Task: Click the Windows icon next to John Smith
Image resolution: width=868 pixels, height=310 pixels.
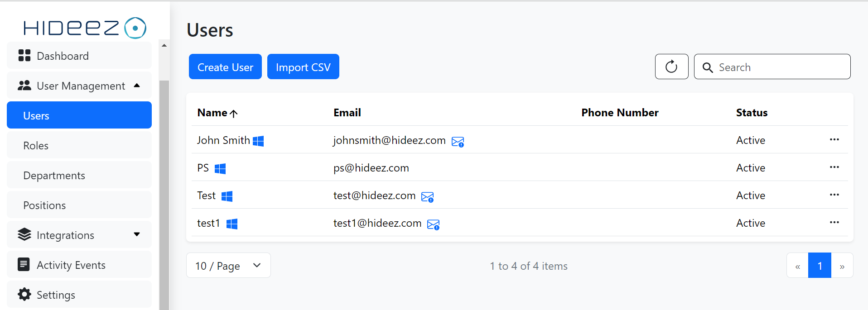Action: pos(258,141)
